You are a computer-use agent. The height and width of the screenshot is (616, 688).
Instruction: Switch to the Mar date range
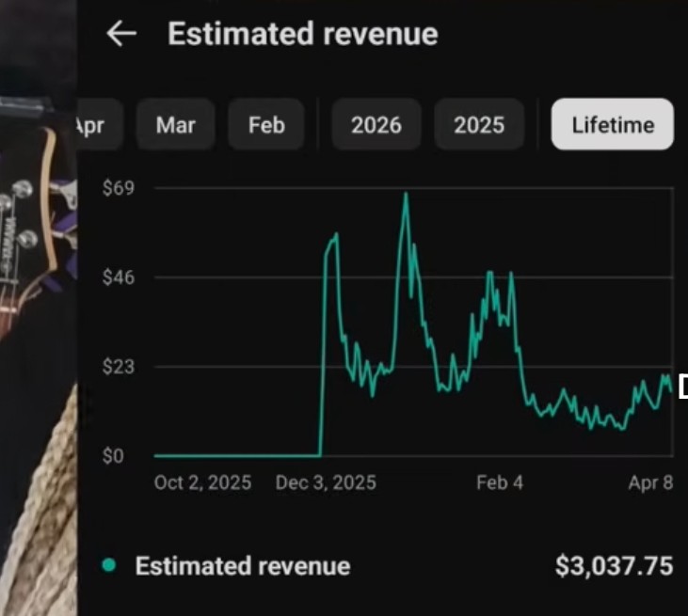175,125
